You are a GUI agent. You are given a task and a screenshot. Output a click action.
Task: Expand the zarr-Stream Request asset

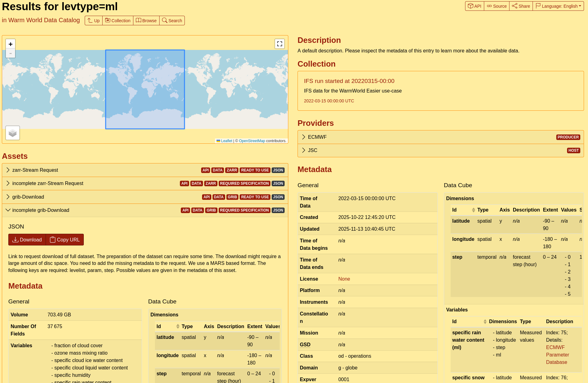tap(145, 170)
